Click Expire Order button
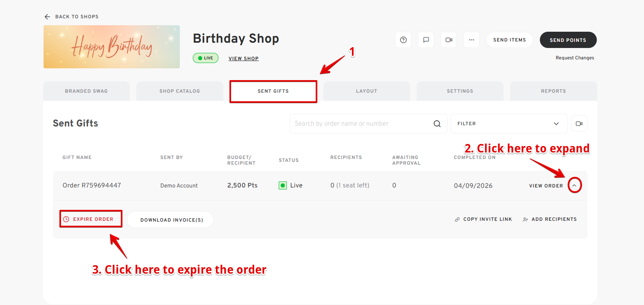 [x=91, y=219]
